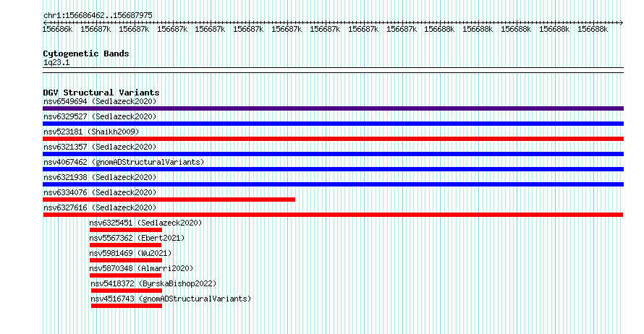Image resolution: width=644 pixels, height=334 pixels.
Task: Select nsv6321357 (Sedlazeck2020) label
Action: 100,147
